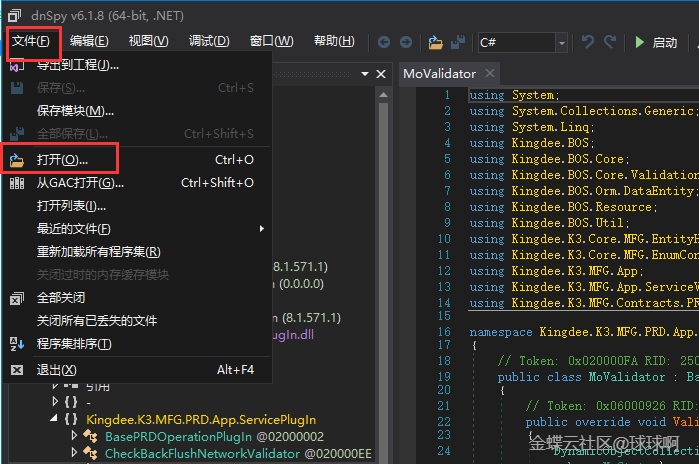The image size is (699, 464).
Task: Click the "-" namespace braces icon
Action: (71, 402)
